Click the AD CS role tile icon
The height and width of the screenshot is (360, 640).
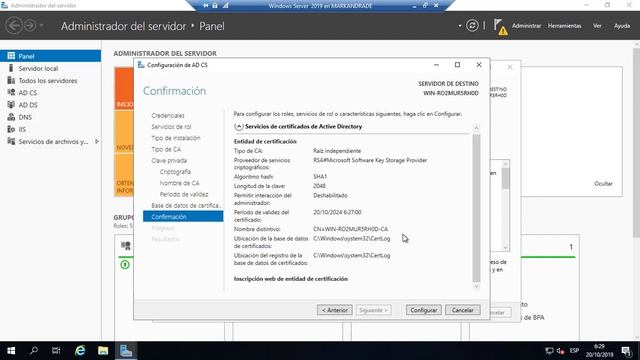click(x=126, y=246)
